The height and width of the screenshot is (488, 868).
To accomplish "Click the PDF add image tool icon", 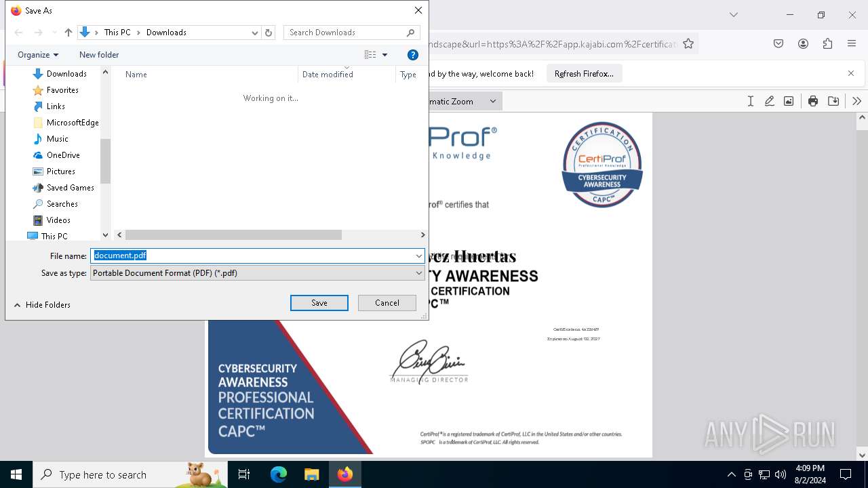I will (789, 101).
